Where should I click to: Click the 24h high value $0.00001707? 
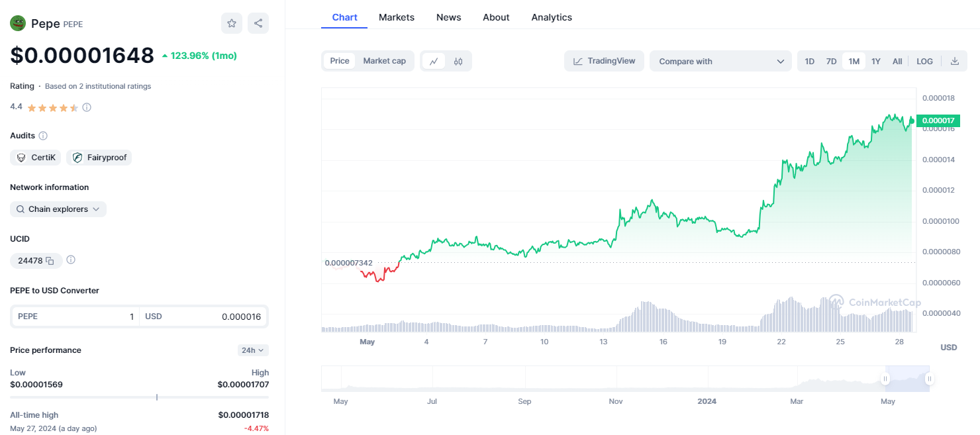[243, 384]
